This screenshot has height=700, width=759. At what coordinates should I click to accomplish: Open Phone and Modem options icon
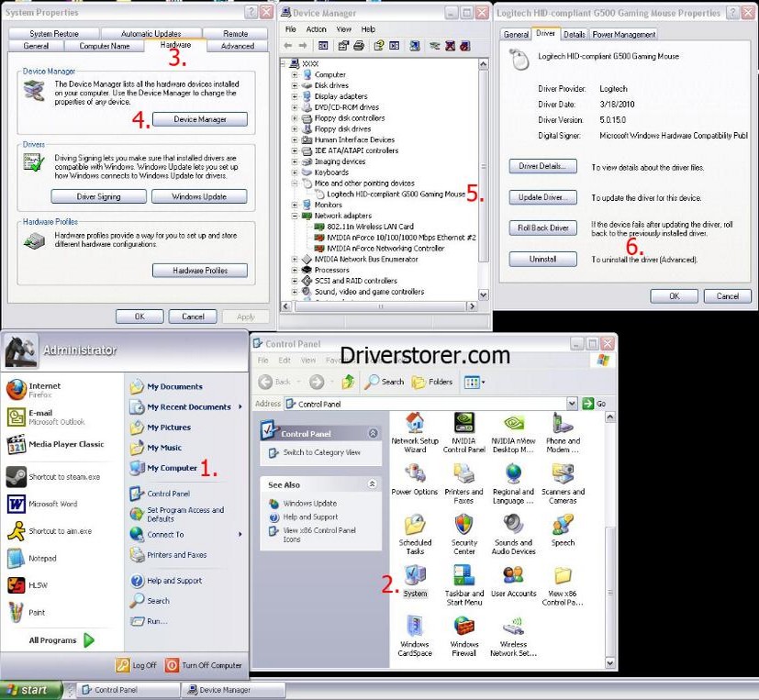[563, 432]
